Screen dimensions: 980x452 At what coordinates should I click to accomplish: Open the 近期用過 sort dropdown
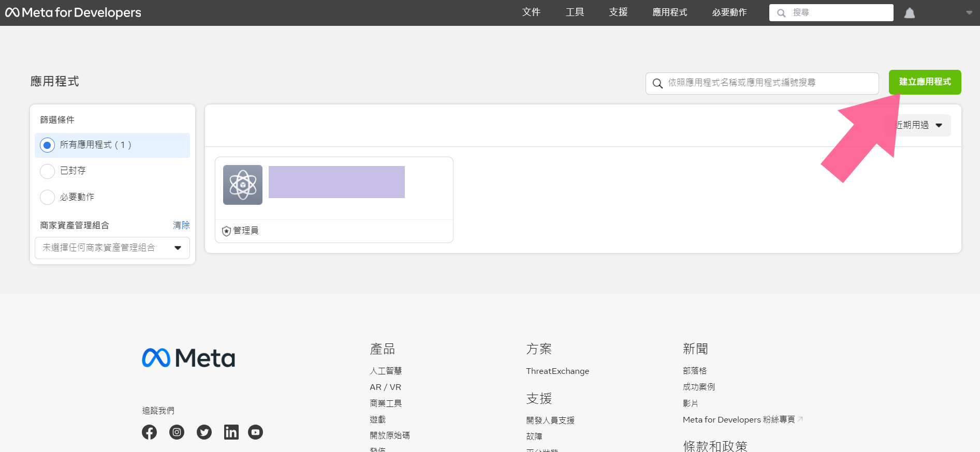[x=919, y=125]
